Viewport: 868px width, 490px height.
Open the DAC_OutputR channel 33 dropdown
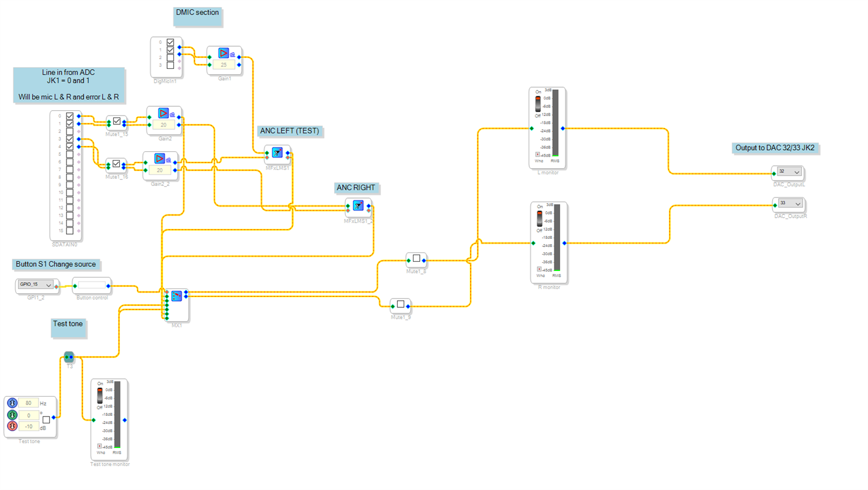click(789, 203)
